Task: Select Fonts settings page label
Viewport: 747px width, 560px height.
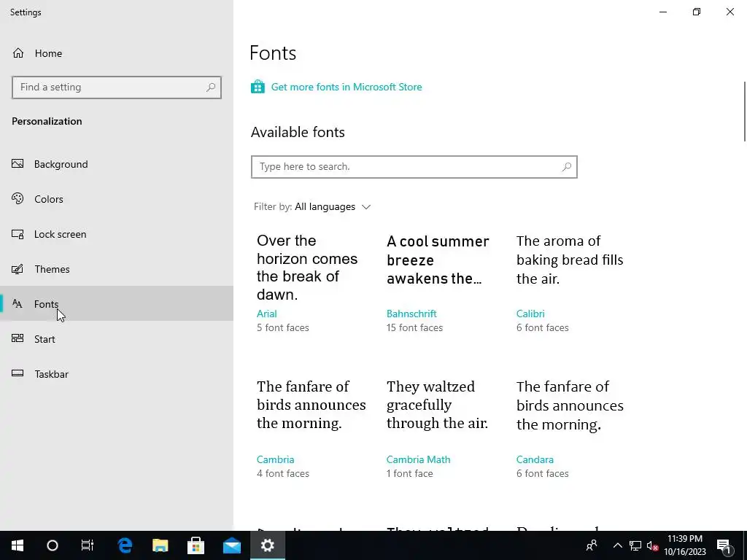Action: (46, 304)
